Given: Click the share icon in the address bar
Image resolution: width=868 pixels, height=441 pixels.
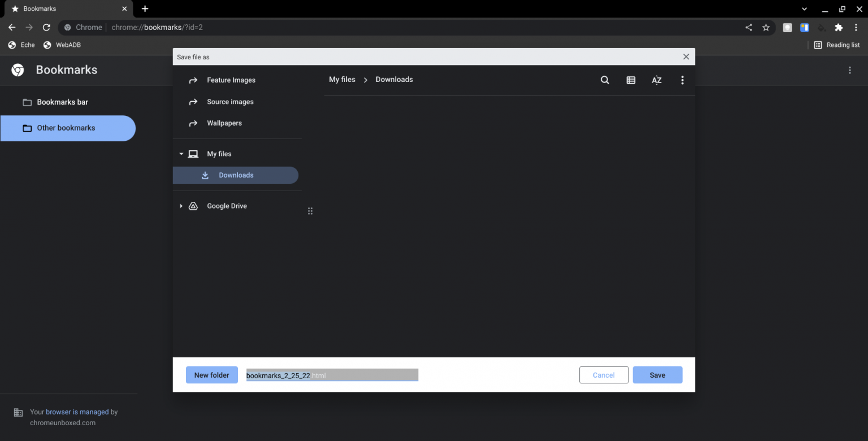Looking at the screenshot, I should point(748,27).
